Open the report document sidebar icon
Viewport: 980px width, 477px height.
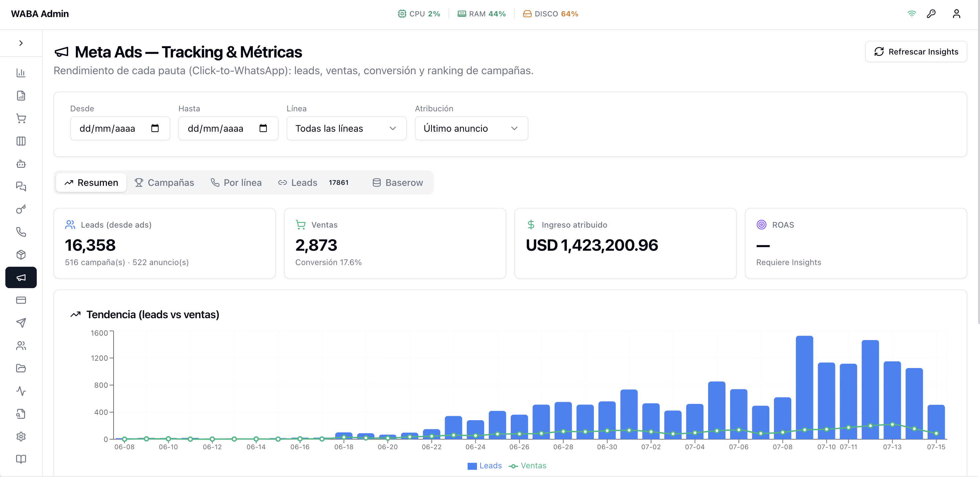pos(21,96)
